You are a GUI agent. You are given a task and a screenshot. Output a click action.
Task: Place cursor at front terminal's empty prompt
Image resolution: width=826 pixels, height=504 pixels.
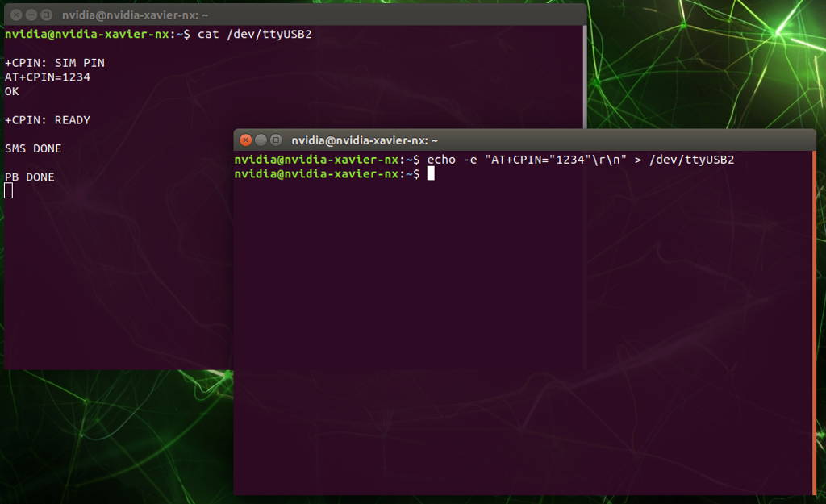click(431, 173)
